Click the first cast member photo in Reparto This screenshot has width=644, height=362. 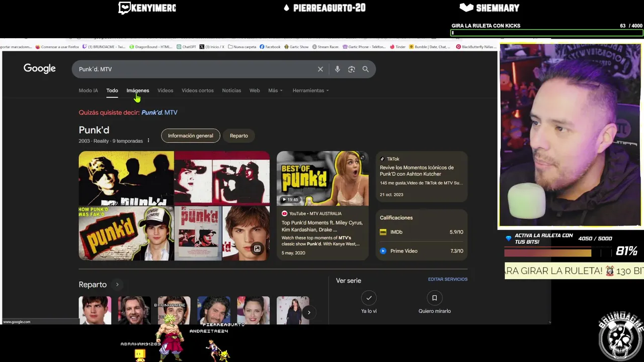point(95,310)
